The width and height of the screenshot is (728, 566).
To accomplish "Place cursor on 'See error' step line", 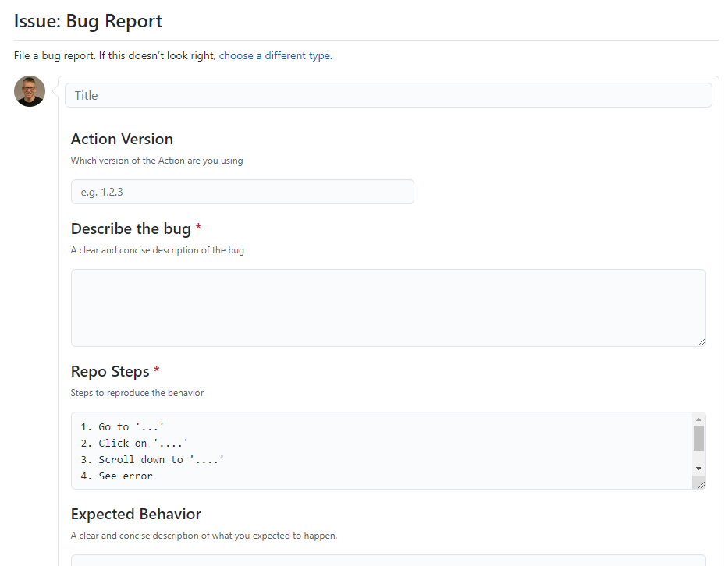I will click(x=116, y=476).
